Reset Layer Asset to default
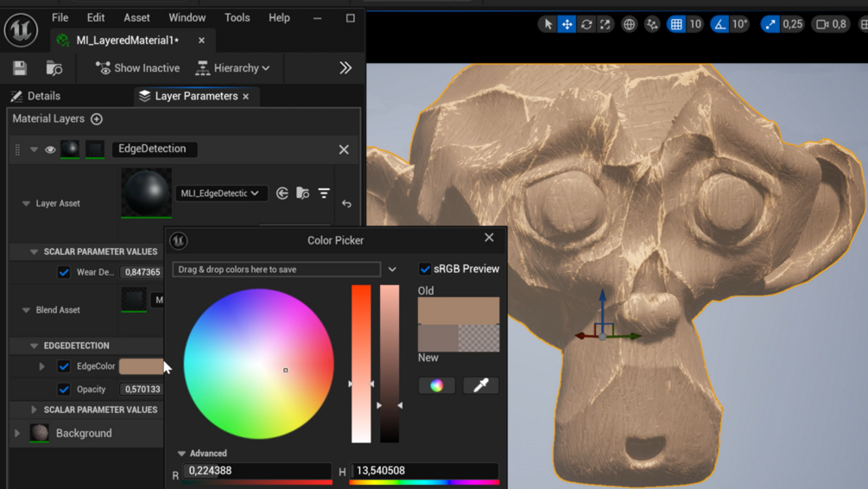This screenshot has width=868, height=489. pyautogui.click(x=346, y=204)
